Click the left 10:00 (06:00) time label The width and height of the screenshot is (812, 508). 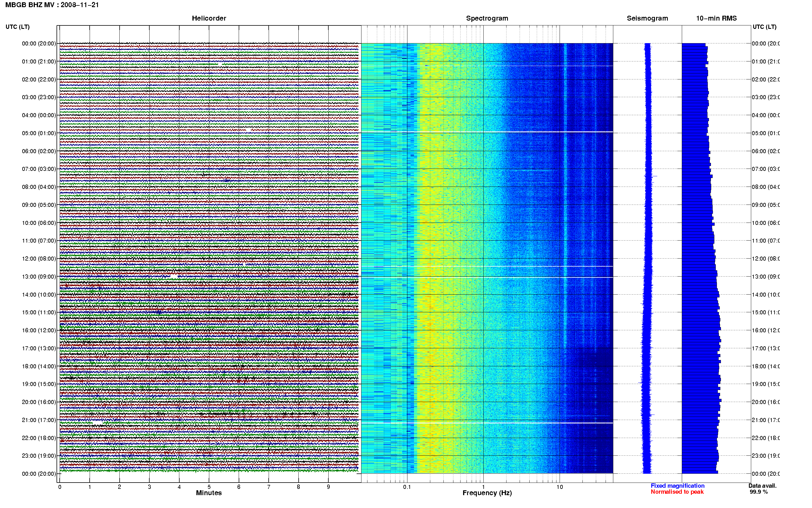point(39,223)
